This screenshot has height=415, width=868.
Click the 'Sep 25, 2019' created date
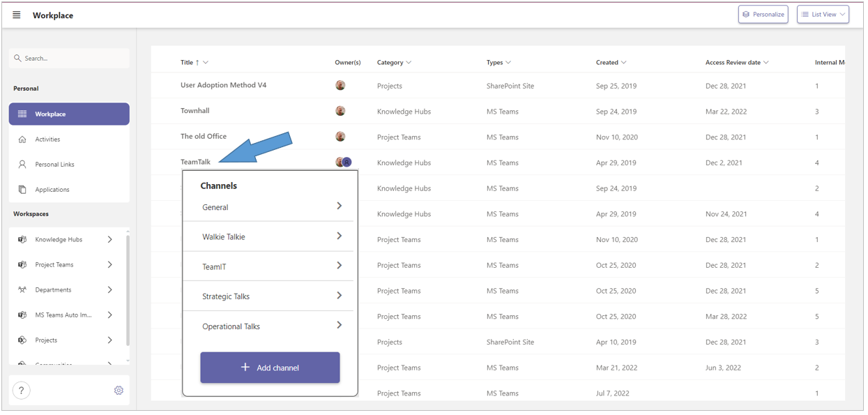616,86
